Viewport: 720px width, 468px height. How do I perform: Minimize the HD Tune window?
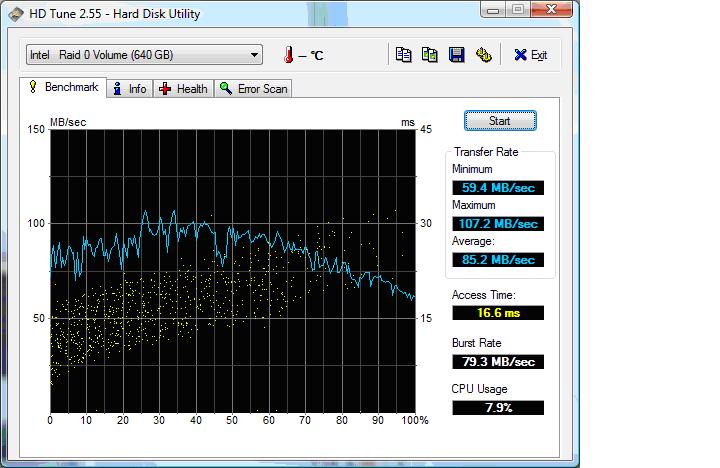click(x=493, y=10)
